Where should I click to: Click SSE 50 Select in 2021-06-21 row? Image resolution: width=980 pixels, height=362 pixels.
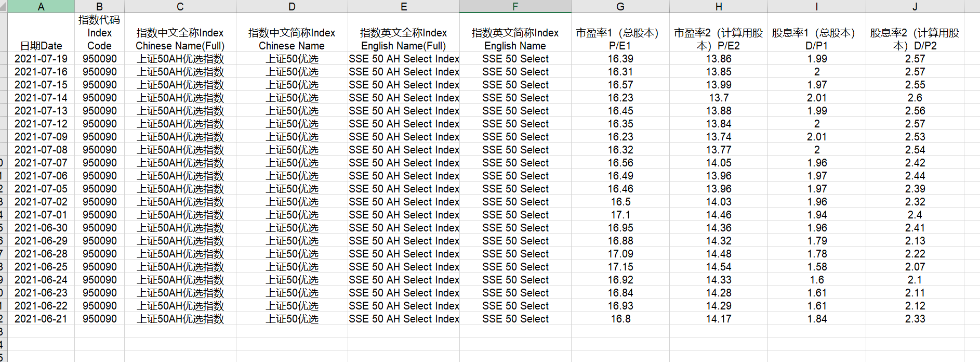click(x=515, y=319)
